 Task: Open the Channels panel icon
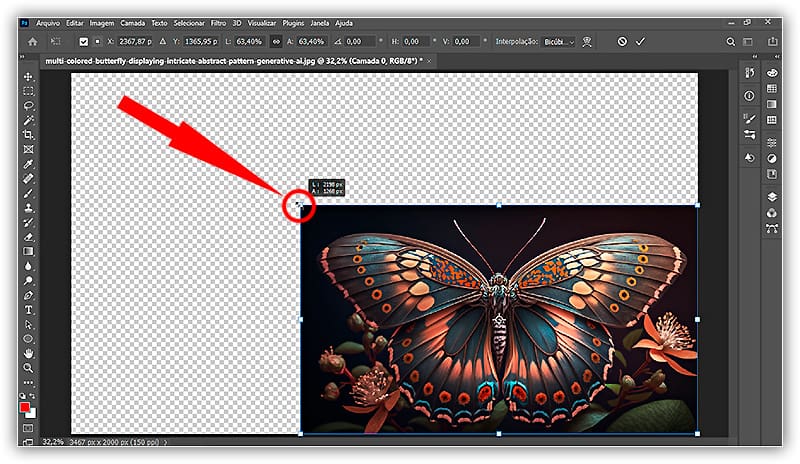click(772, 213)
